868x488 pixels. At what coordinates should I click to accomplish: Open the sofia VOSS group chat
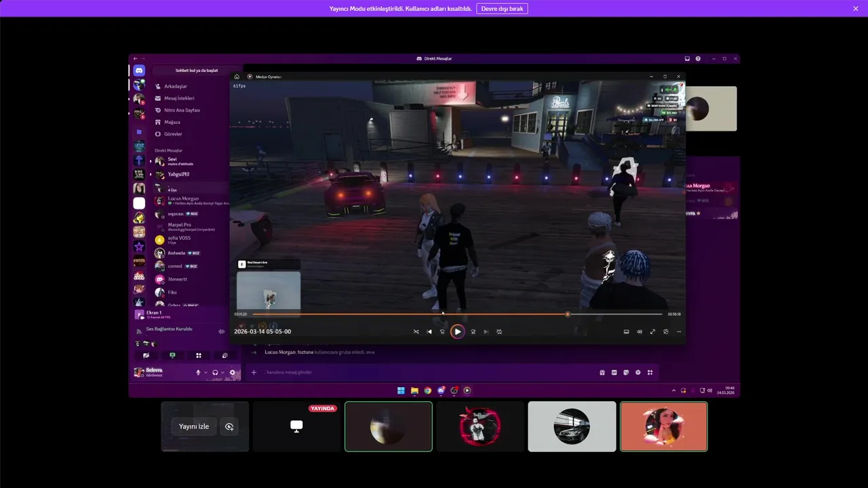tap(192, 240)
